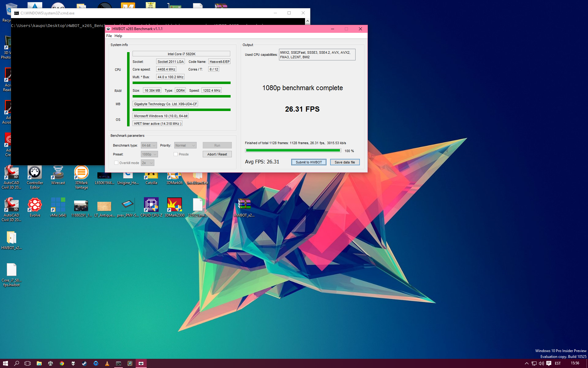Viewport: 588px width, 368px height.
Task: Click the RAM speed 1202.4 MHz value
Action: [x=212, y=90]
